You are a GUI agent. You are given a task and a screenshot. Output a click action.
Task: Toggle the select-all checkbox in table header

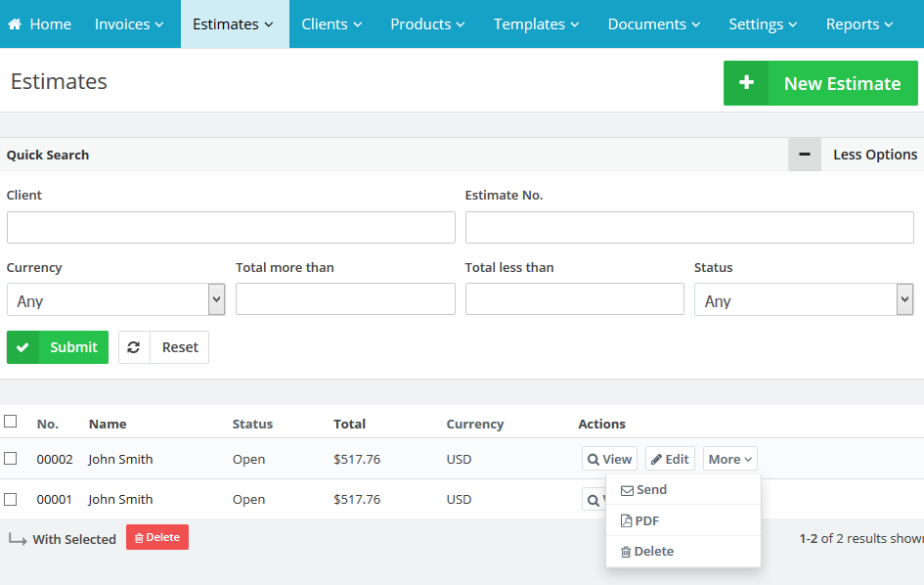[x=11, y=422]
